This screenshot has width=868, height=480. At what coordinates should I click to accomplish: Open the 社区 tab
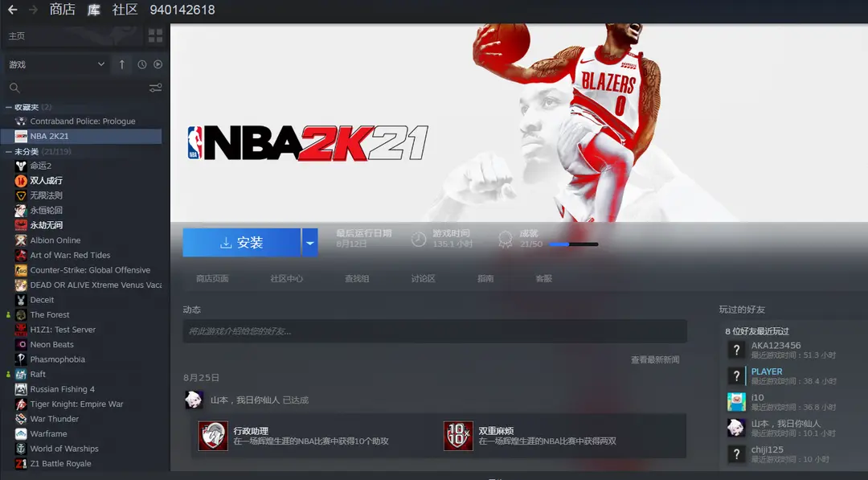[x=125, y=10]
